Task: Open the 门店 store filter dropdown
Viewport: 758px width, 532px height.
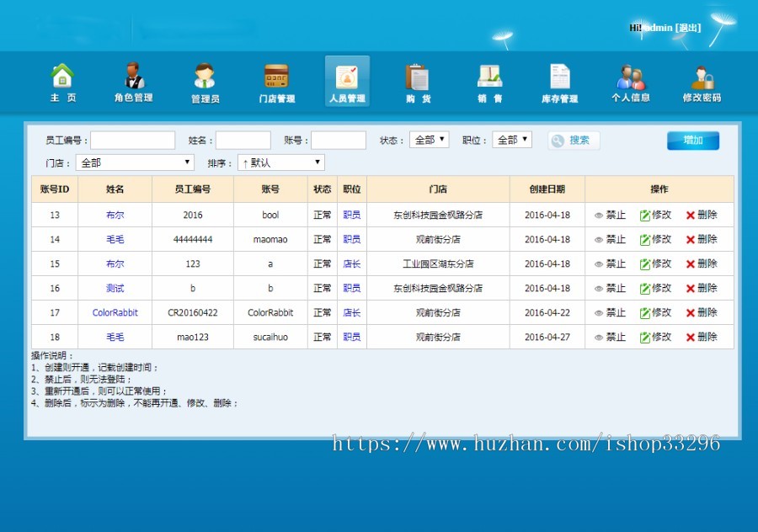Action: pos(135,162)
